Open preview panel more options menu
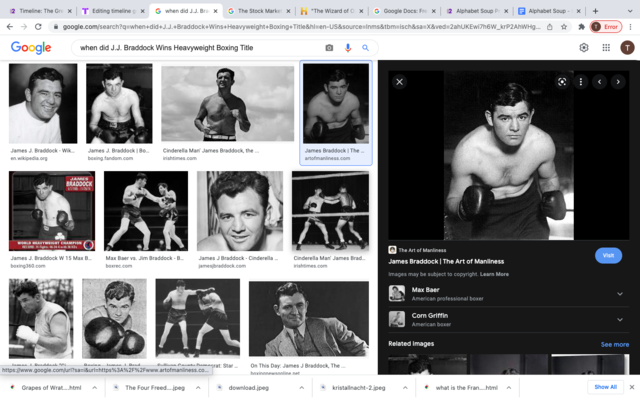The width and height of the screenshot is (640, 400). click(581, 82)
